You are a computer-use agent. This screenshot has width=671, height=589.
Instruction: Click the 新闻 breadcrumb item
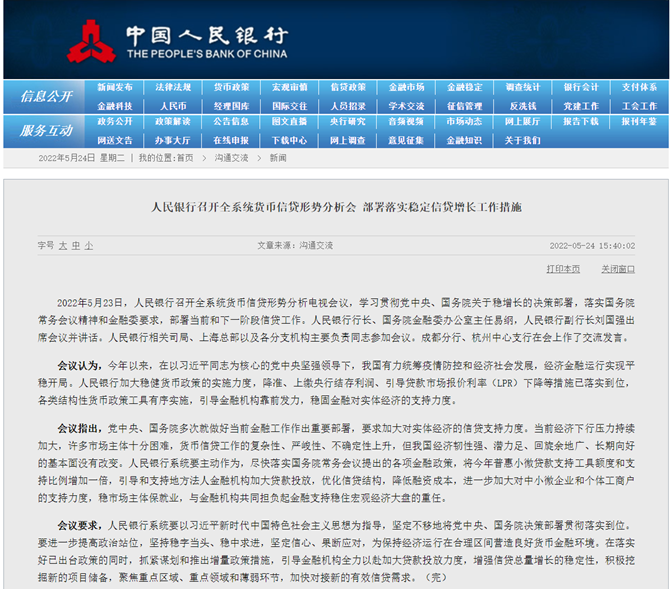(x=277, y=158)
